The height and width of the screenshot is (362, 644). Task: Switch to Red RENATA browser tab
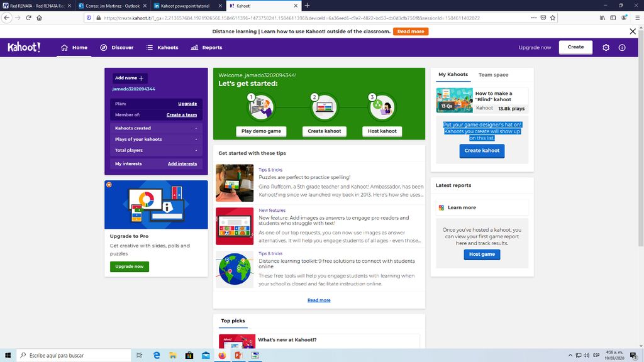[x=37, y=6]
